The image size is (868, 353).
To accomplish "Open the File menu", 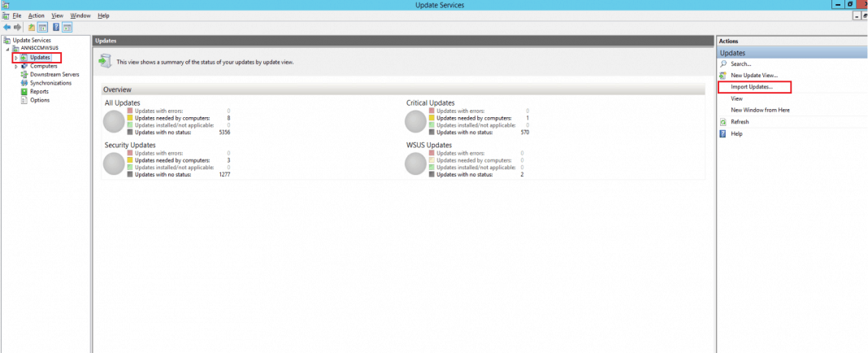I will (16, 15).
